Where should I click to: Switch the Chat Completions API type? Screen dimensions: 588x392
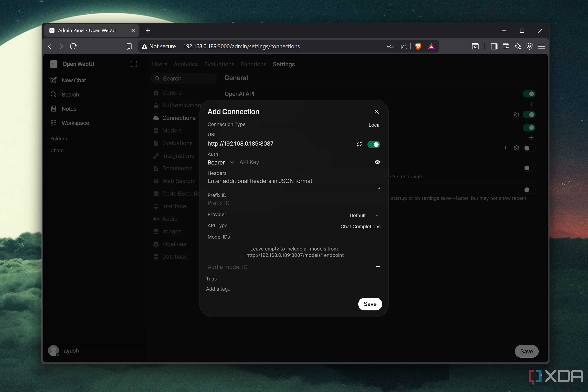[x=360, y=226]
